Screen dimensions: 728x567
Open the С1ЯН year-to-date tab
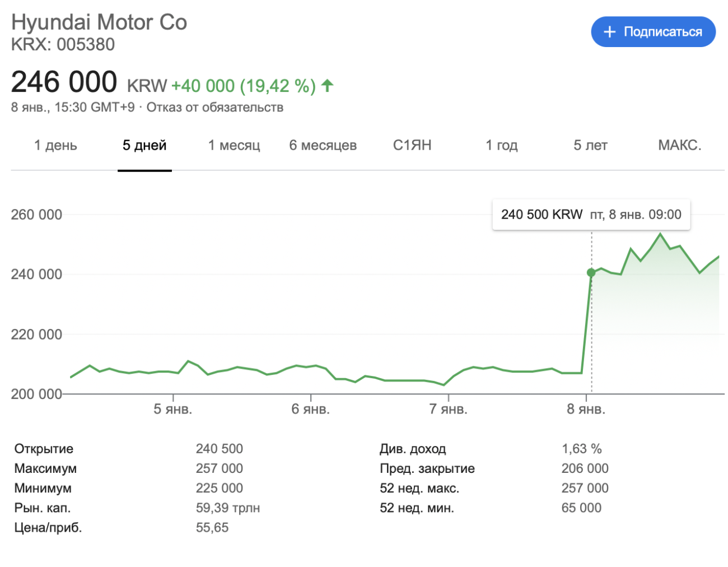pos(412,145)
